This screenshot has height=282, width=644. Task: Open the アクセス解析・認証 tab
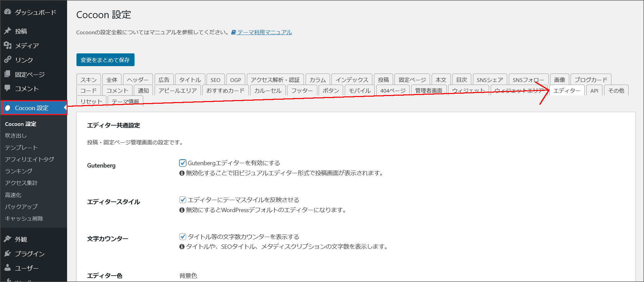coord(275,80)
